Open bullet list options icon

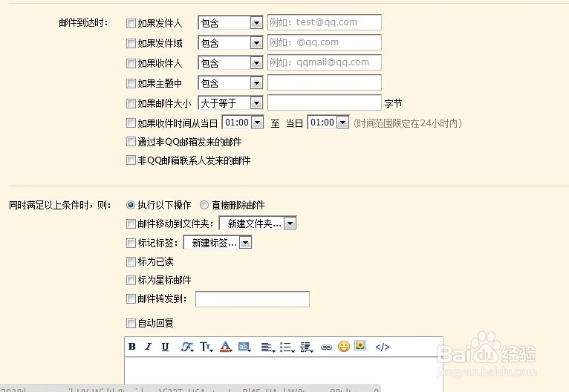[x=287, y=347]
